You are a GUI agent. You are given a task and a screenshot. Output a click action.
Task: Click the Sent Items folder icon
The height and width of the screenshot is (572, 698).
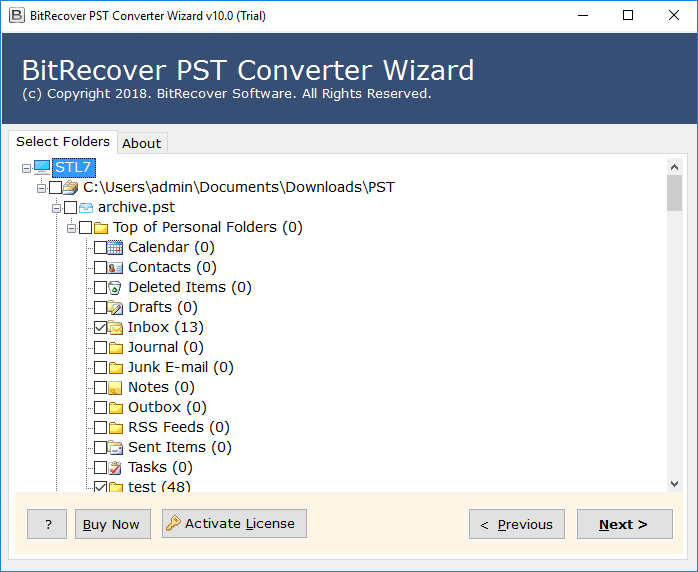pyautogui.click(x=115, y=447)
